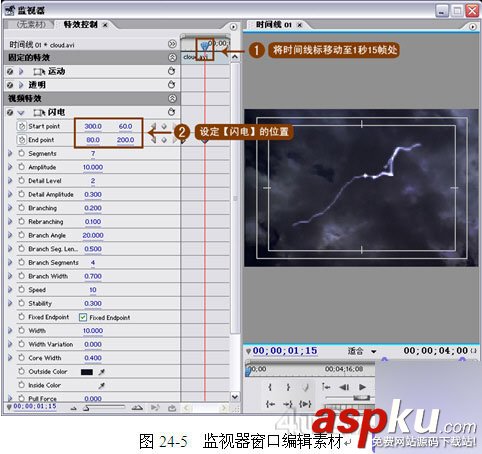
Task: Toggle the 透明 effect on/off icon
Action: pos(10,85)
